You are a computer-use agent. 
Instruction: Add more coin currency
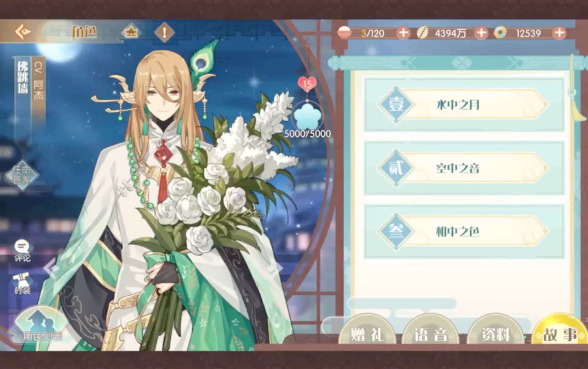tap(481, 33)
